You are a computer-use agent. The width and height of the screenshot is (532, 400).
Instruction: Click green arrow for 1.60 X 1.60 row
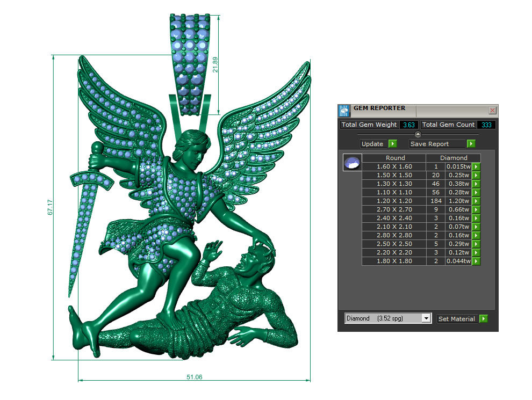click(x=476, y=166)
